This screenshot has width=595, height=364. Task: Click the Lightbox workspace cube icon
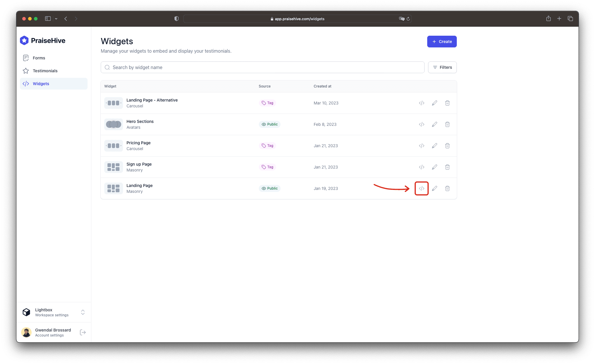click(x=26, y=312)
